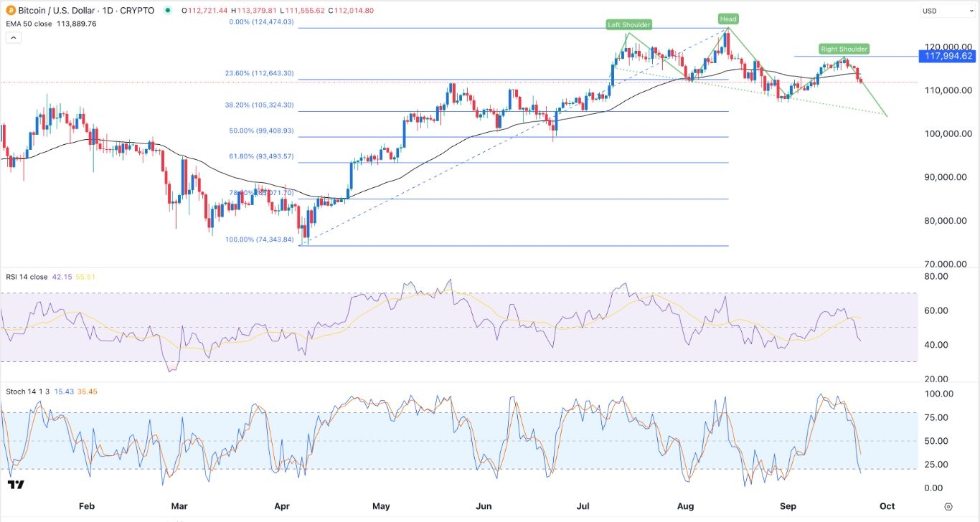Click the Right Shoulder pattern label
Screen dimensions: 980x522
844,49
